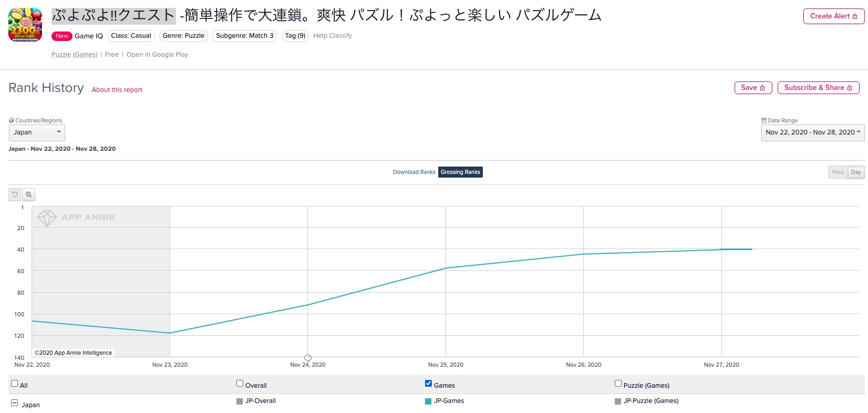Click the Puyo Puyo Quest app icon
This screenshot has width=868, height=413.
[25, 25]
